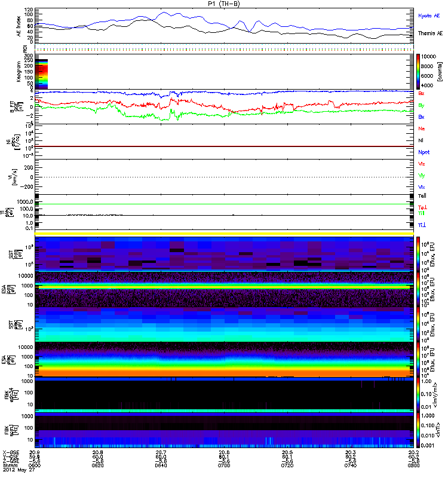The height and width of the screenshot is (478, 448).
Task: Click the FBK mV/m colorbar
Action: [418, 395]
